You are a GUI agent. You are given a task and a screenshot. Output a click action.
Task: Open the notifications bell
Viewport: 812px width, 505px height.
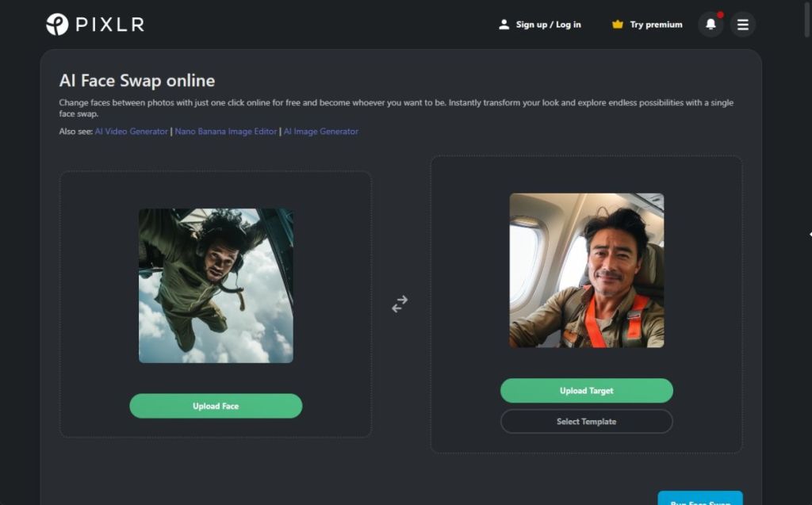tap(710, 25)
